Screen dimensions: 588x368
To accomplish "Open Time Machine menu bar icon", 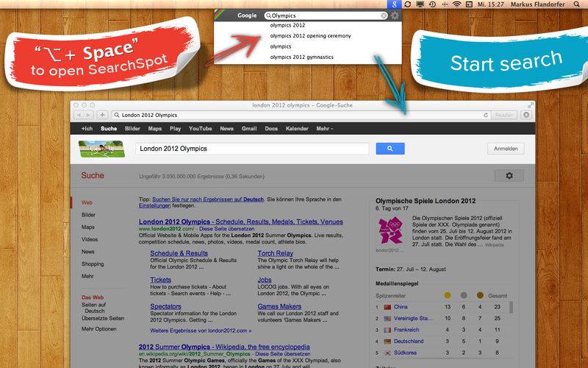I will click(x=432, y=4).
